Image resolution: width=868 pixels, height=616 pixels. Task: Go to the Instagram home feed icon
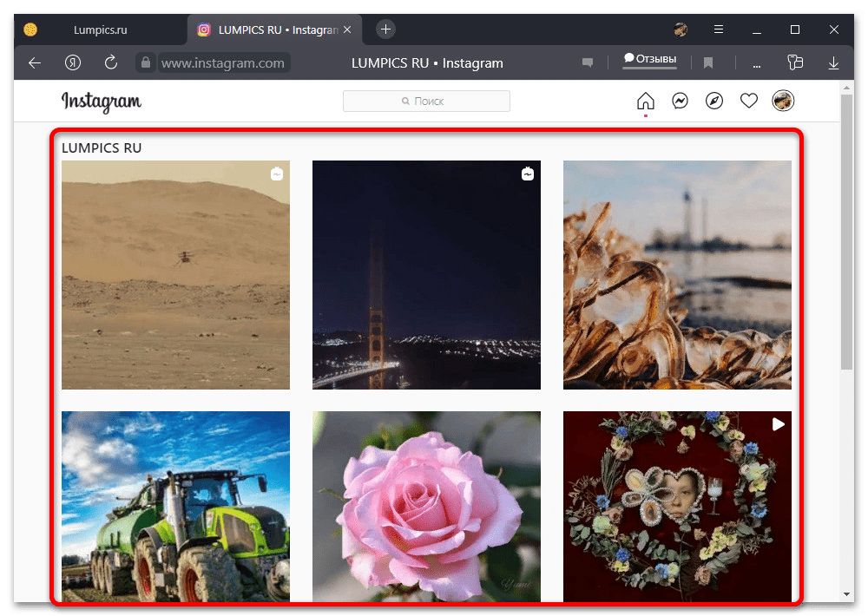tap(645, 102)
